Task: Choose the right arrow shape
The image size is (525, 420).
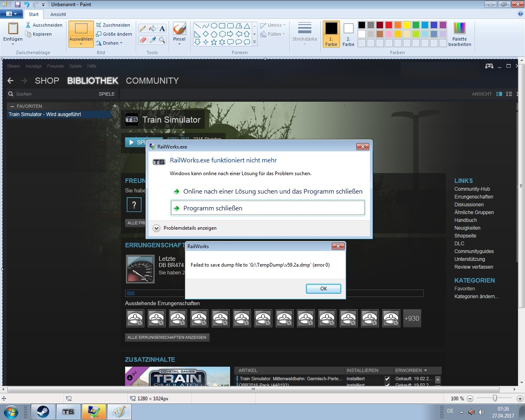Action: (230, 34)
